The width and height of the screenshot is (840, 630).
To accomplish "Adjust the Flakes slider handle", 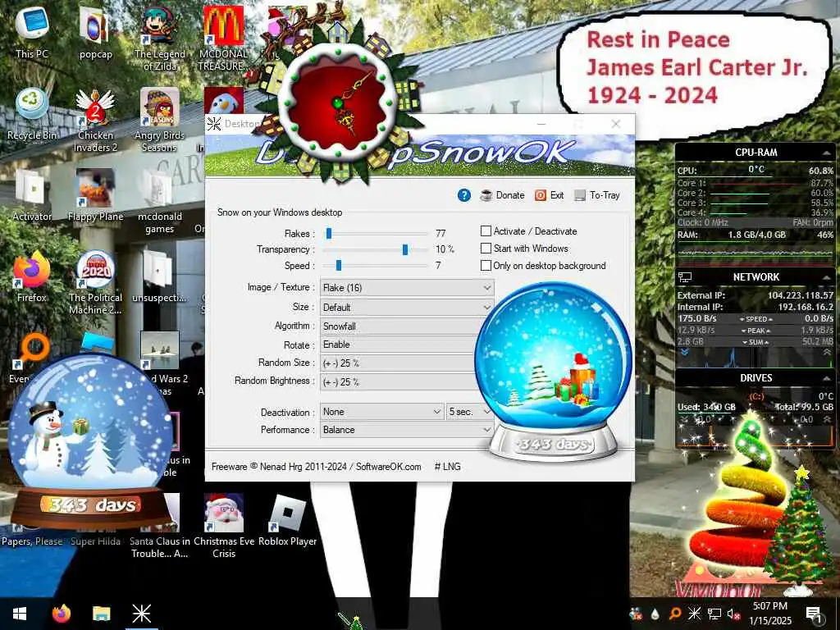I will (329, 233).
